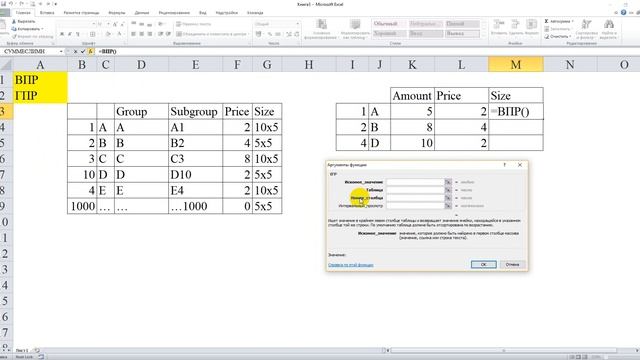Click the align text left icon
The height and width of the screenshot is (360, 640).
click(134, 34)
